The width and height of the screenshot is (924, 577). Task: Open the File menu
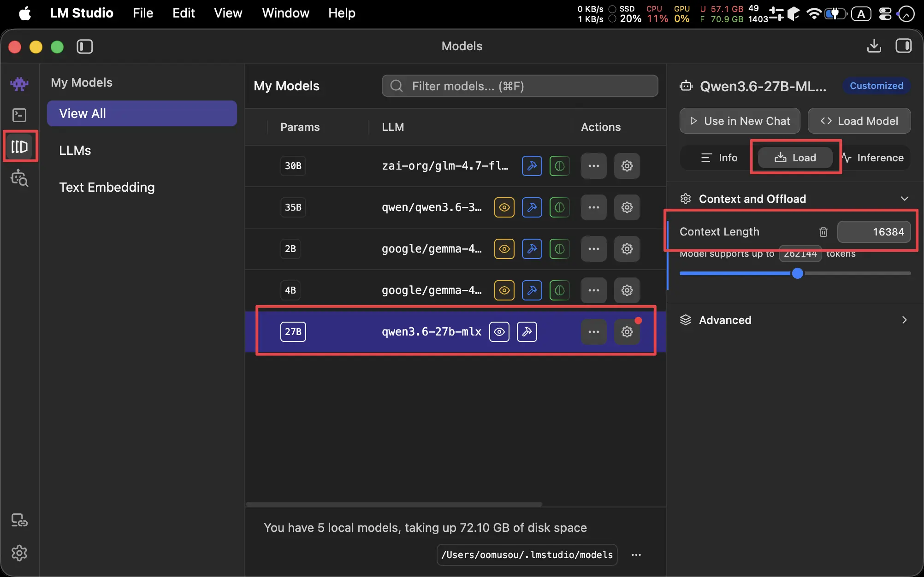pos(143,13)
